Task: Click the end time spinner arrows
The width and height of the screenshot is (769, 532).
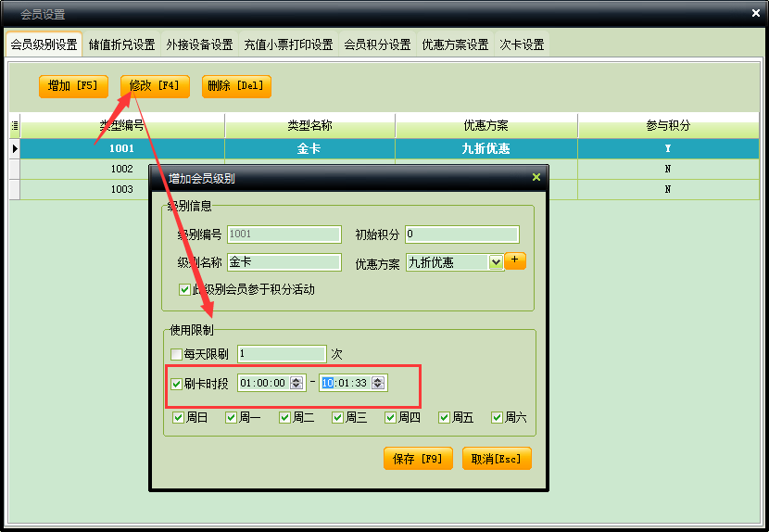Action: point(378,383)
